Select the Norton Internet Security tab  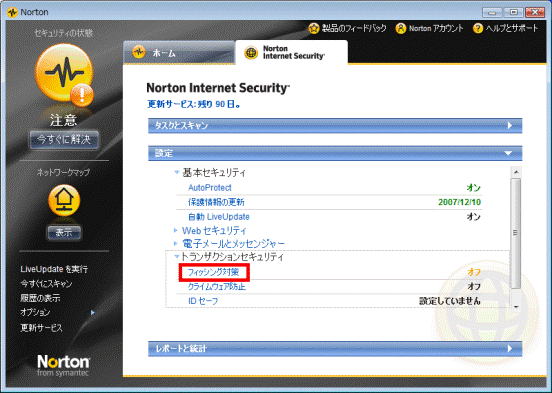(x=291, y=53)
